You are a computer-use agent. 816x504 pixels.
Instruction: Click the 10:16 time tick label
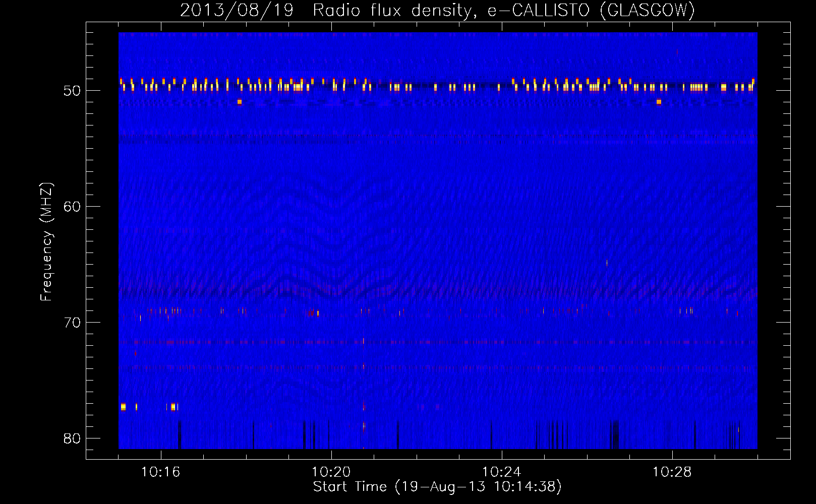(x=160, y=472)
